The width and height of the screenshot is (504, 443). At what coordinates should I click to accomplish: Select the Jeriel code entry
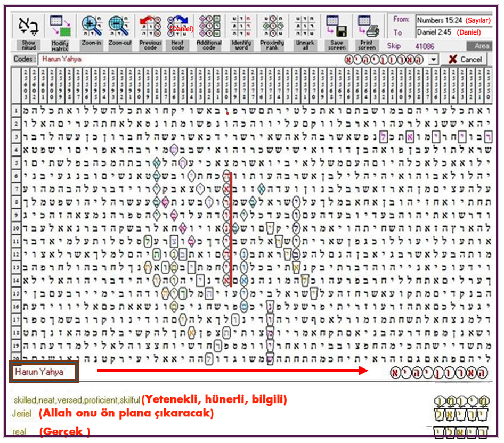(21, 413)
